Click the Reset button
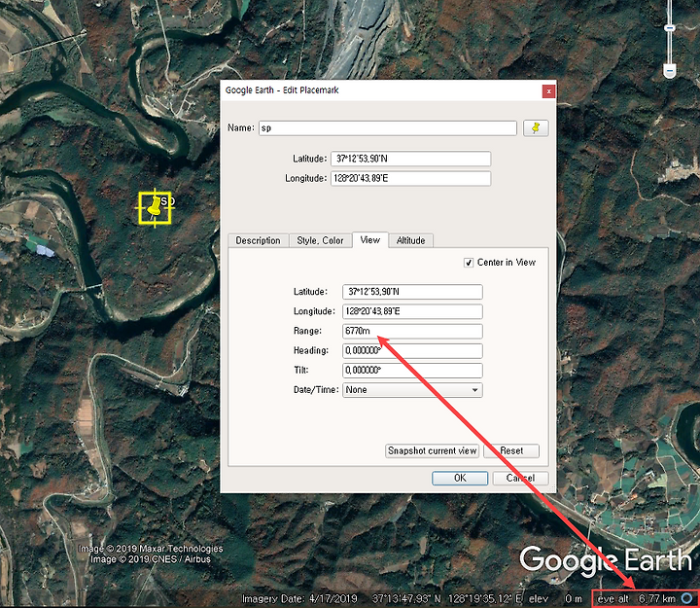700x608 pixels. [511, 450]
